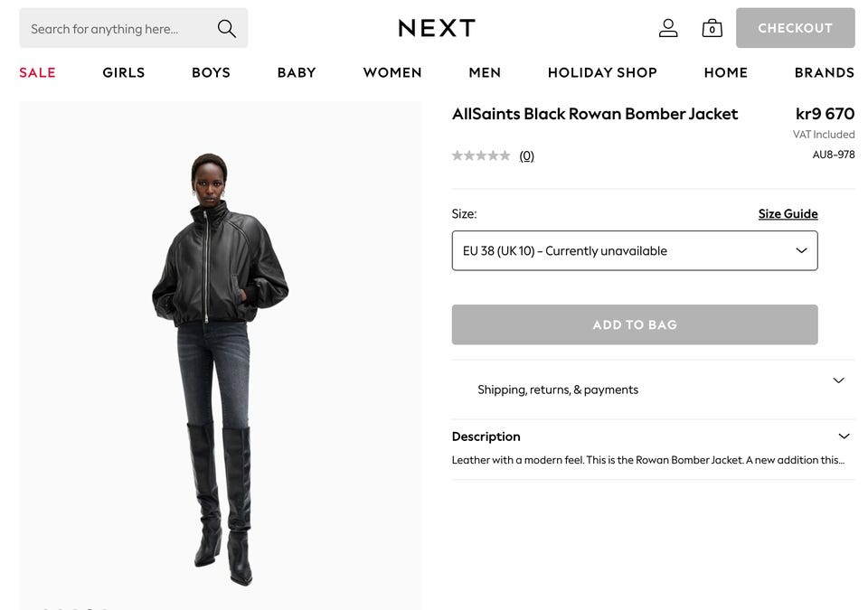Click the bomber jacket product image
The height and width of the screenshot is (610, 868).
pos(221,355)
